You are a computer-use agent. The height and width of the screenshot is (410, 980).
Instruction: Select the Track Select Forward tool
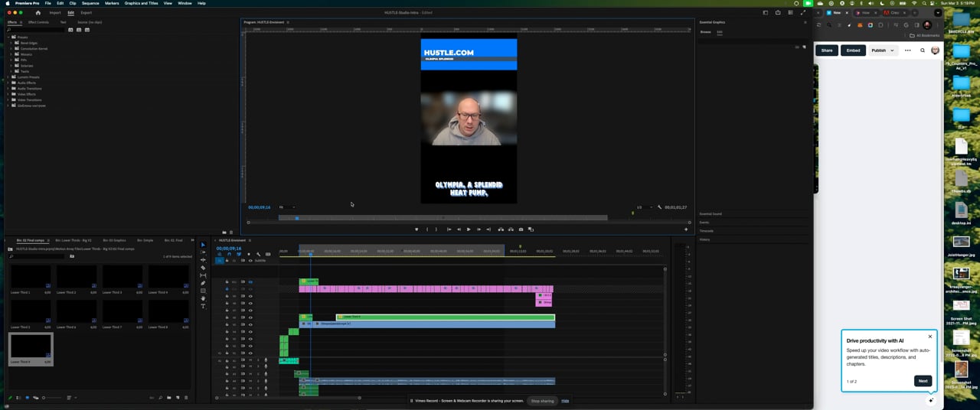tap(203, 252)
